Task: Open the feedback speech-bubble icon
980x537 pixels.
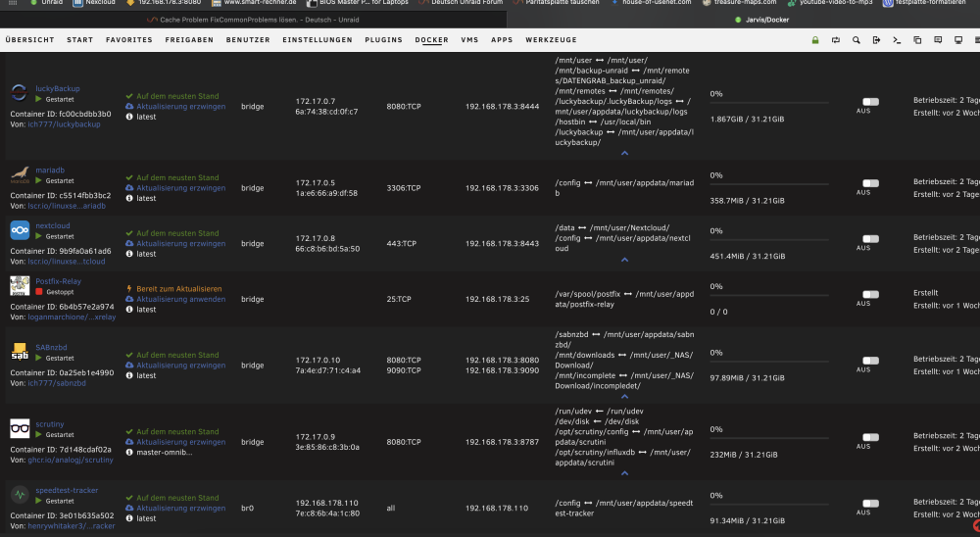Action: (938, 40)
